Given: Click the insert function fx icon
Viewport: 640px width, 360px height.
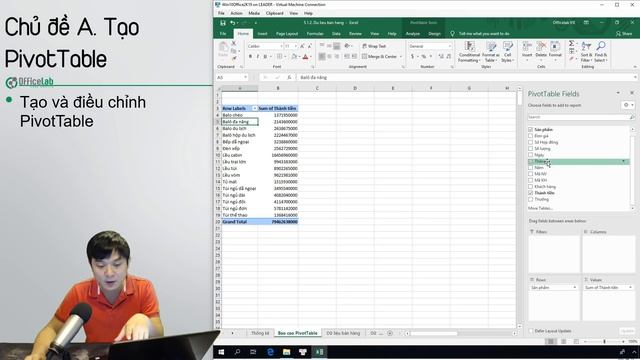Looking at the screenshot, I should (289, 78).
